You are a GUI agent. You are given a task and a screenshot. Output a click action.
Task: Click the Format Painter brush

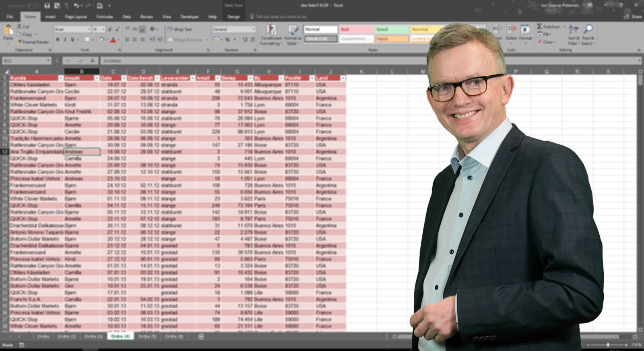click(x=19, y=42)
